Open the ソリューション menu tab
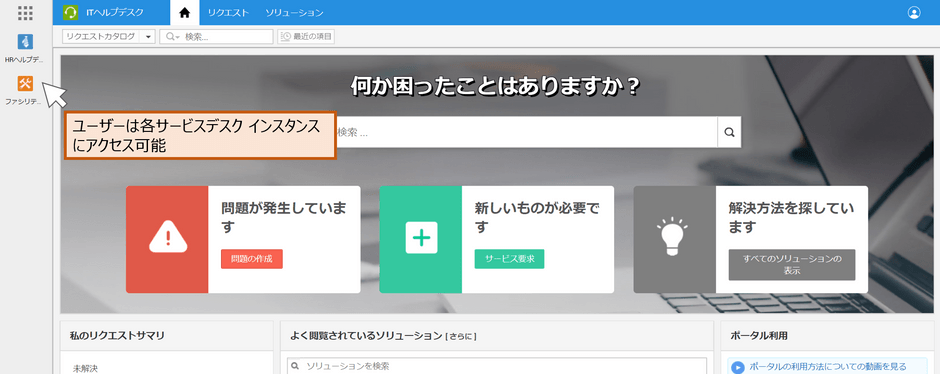 [x=294, y=13]
